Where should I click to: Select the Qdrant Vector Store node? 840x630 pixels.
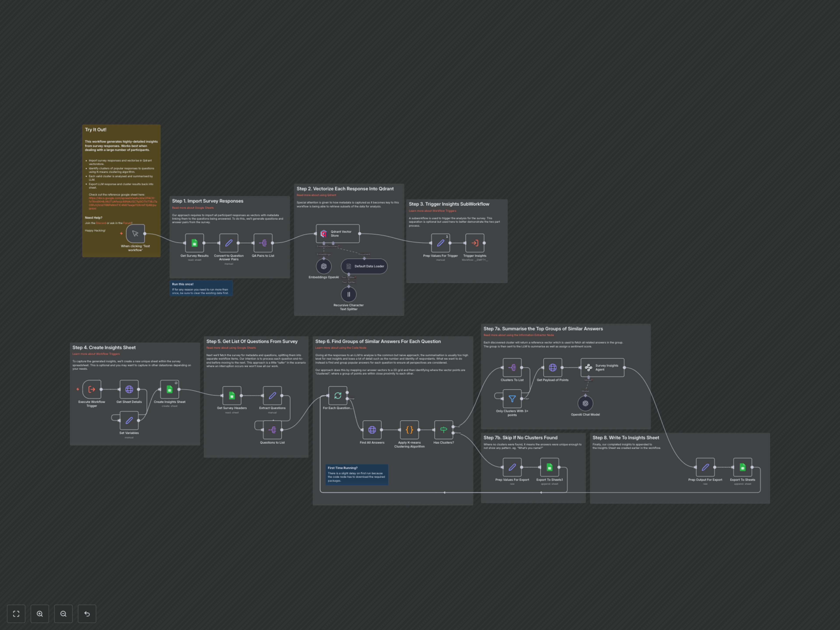click(338, 234)
